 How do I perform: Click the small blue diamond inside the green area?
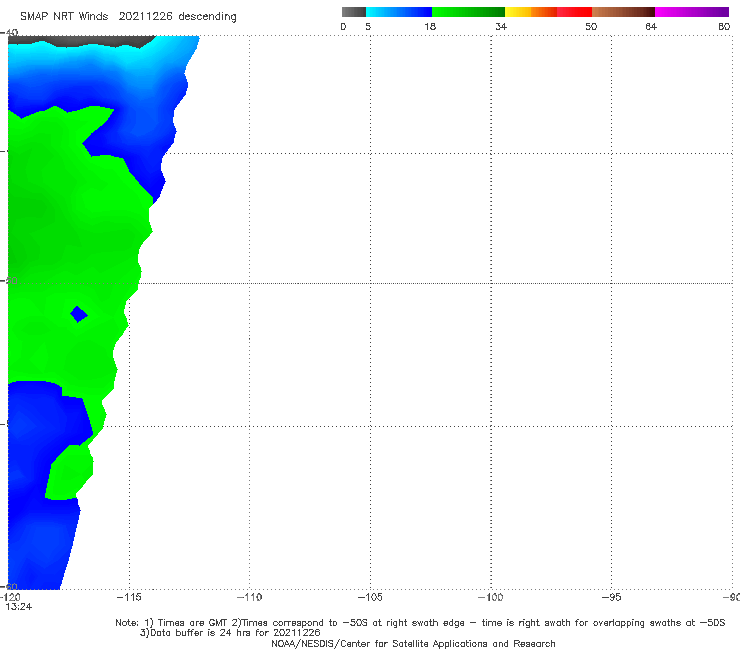[x=79, y=314]
